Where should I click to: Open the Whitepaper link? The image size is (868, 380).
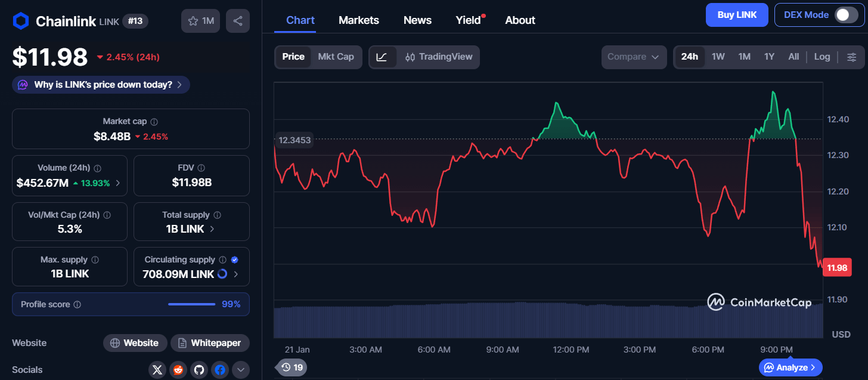click(210, 343)
